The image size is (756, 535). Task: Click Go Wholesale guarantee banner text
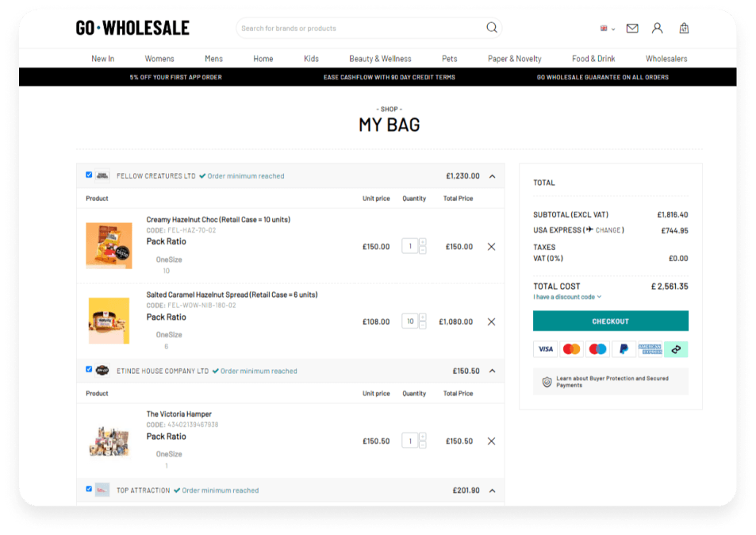tap(603, 77)
